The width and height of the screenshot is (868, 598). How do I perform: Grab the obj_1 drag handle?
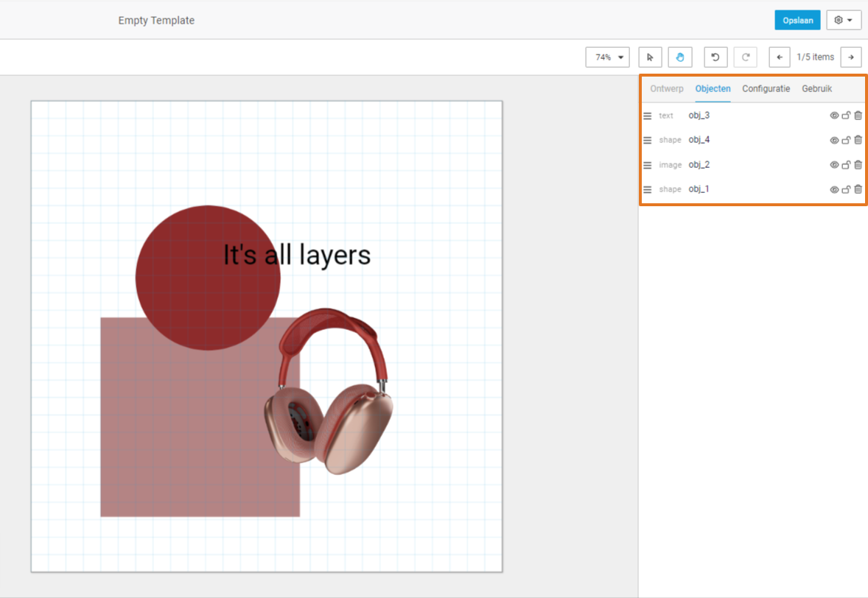point(647,190)
